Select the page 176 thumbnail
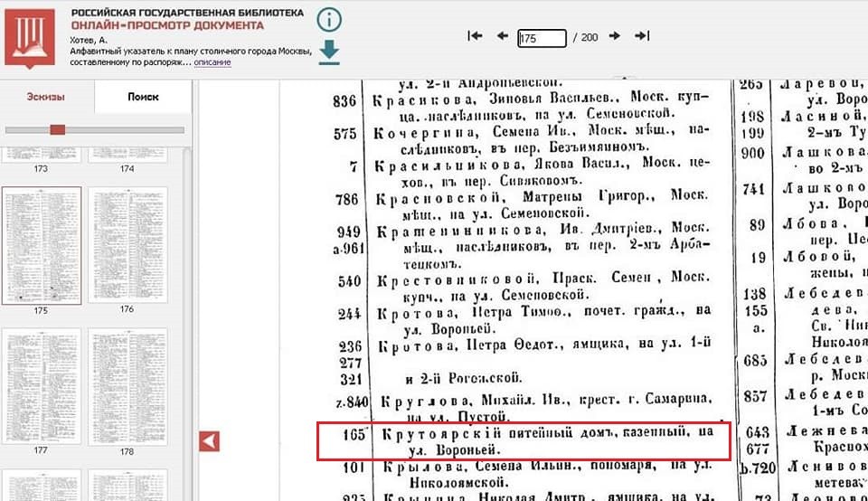The height and width of the screenshot is (501, 868). [x=127, y=244]
